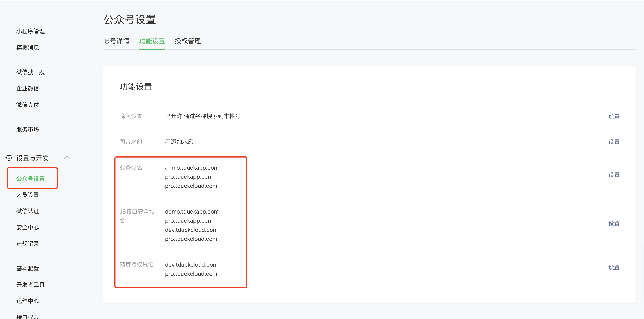Switch to the 帐号详情 tab
This screenshot has width=644, height=319.
coord(116,41)
